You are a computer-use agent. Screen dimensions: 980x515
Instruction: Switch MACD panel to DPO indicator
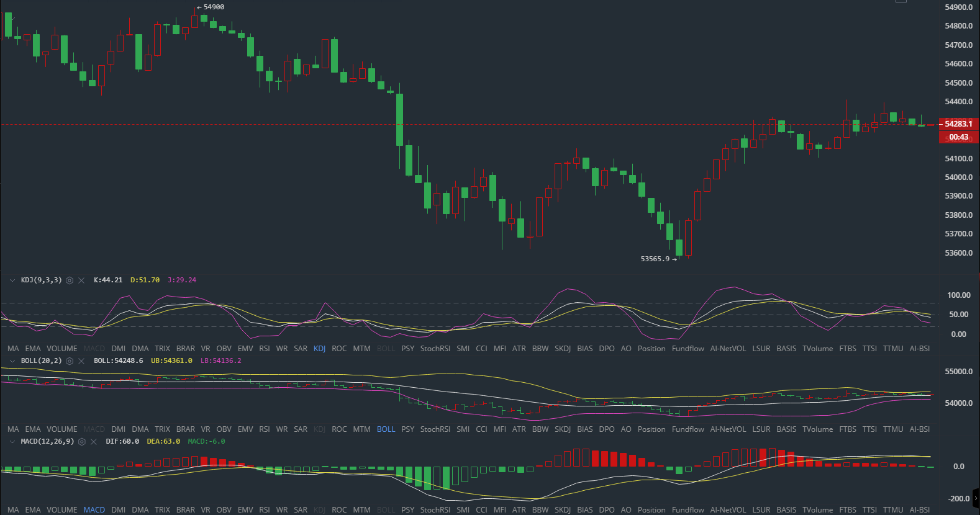[606, 510]
